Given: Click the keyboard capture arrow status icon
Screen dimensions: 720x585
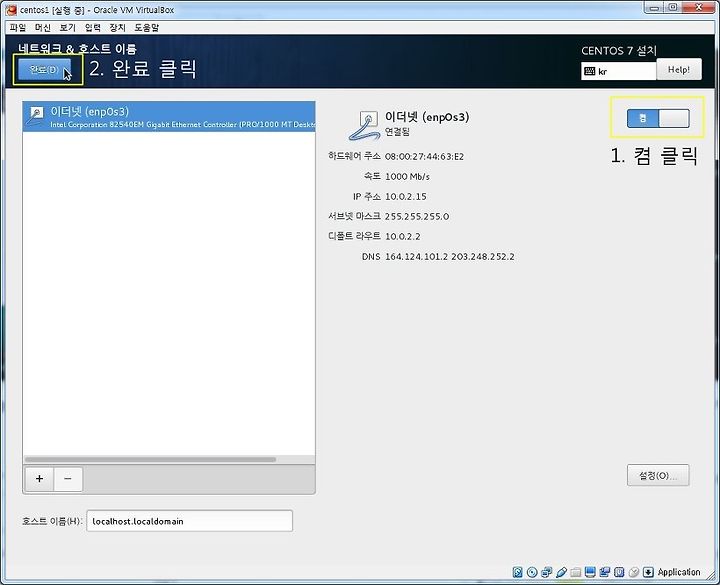Looking at the screenshot, I should [x=648, y=572].
